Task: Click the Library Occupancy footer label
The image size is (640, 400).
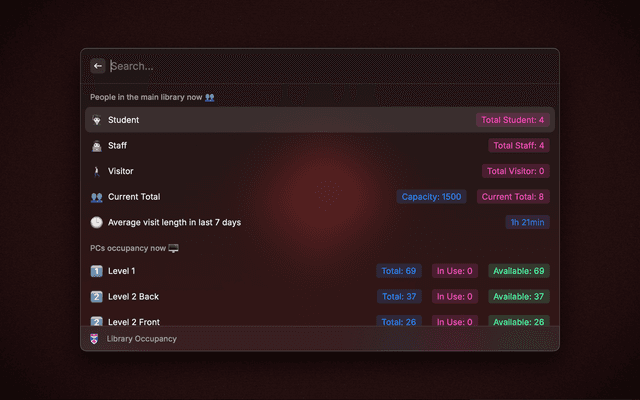Action: [x=141, y=339]
